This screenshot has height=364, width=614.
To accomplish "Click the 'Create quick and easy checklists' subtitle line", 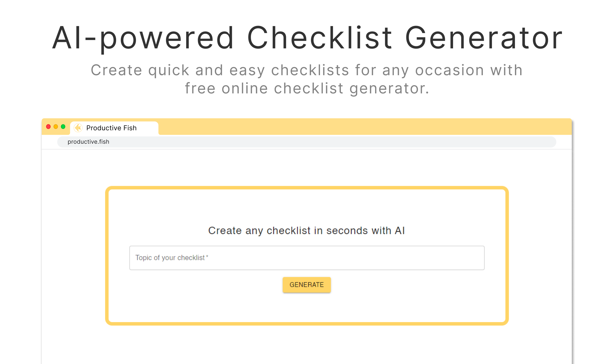I will (307, 70).
